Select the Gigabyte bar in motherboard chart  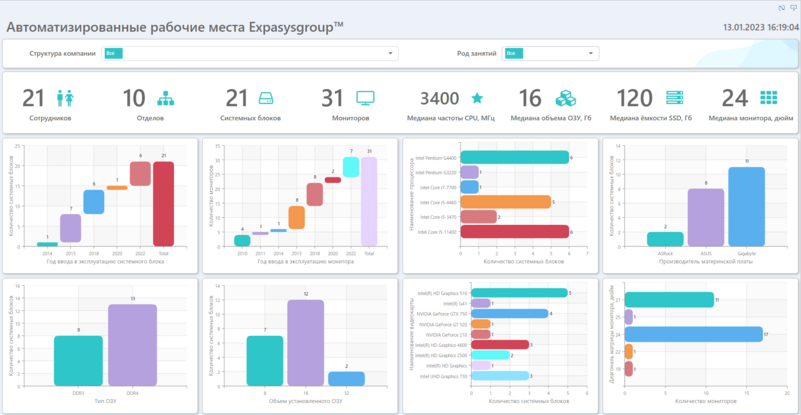click(x=746, y=206)
